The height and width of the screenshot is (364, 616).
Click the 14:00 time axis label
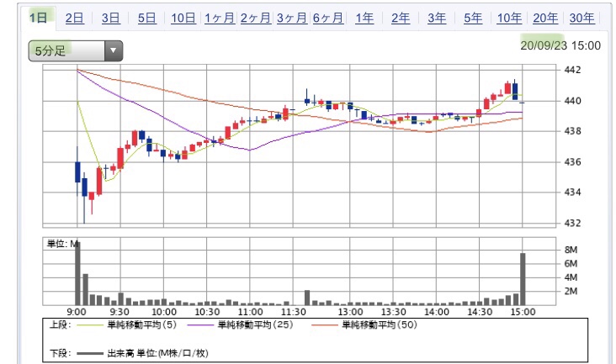point(437,312)
